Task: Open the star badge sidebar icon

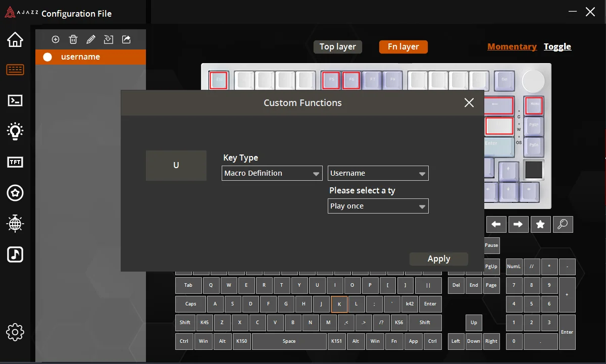Action: (x=15, y=192)
